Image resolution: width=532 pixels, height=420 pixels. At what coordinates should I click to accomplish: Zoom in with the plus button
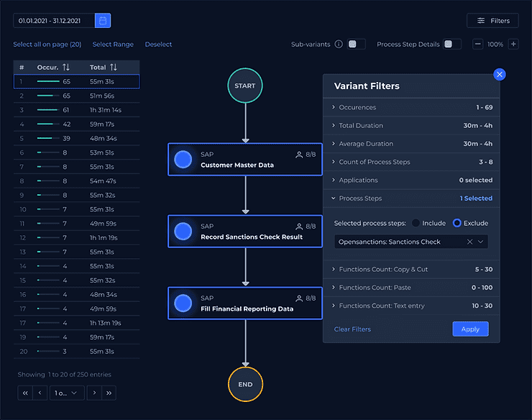(513, 45)
